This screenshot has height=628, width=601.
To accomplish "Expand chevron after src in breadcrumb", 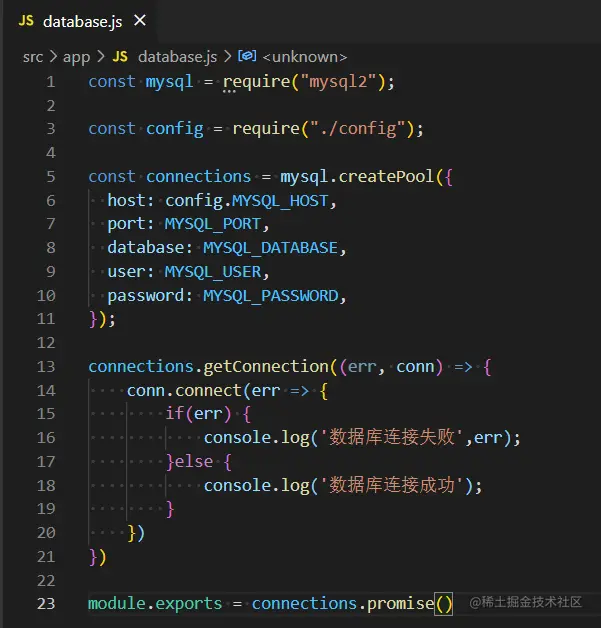I will pyautogui.click(x=53, y=57).
